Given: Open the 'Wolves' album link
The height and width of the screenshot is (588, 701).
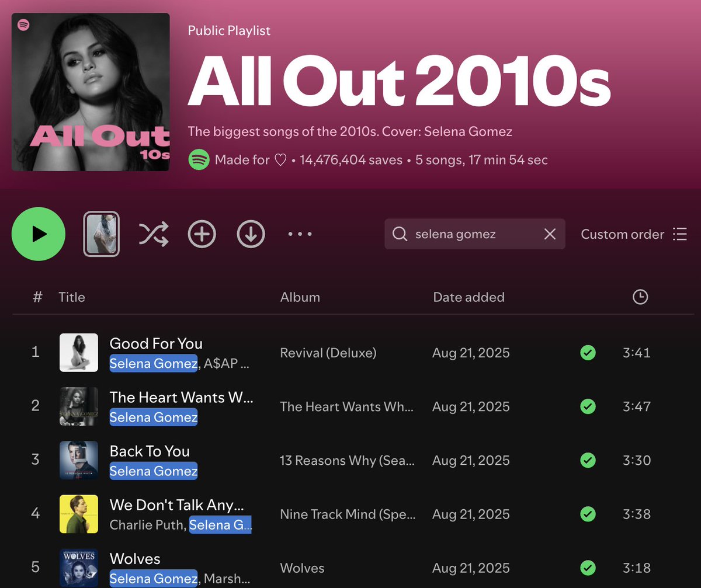Looking at the screenshot, I should coord(302,568).
